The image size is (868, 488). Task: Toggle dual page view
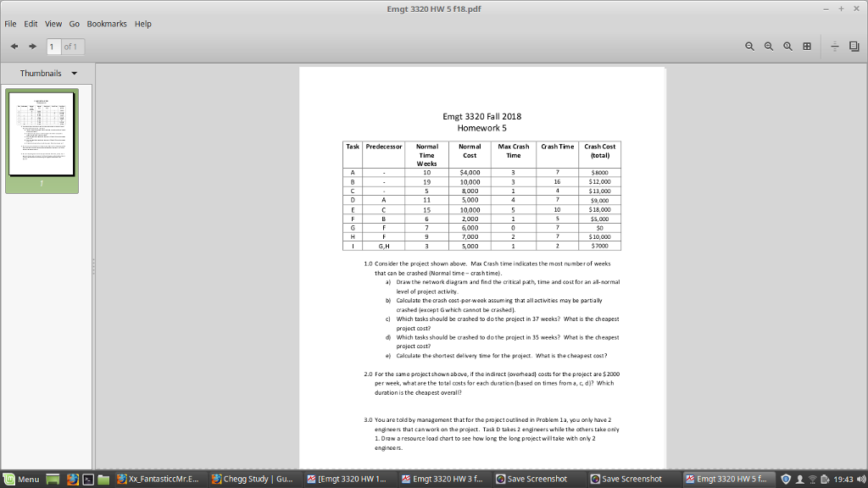(x=854, y=47)
